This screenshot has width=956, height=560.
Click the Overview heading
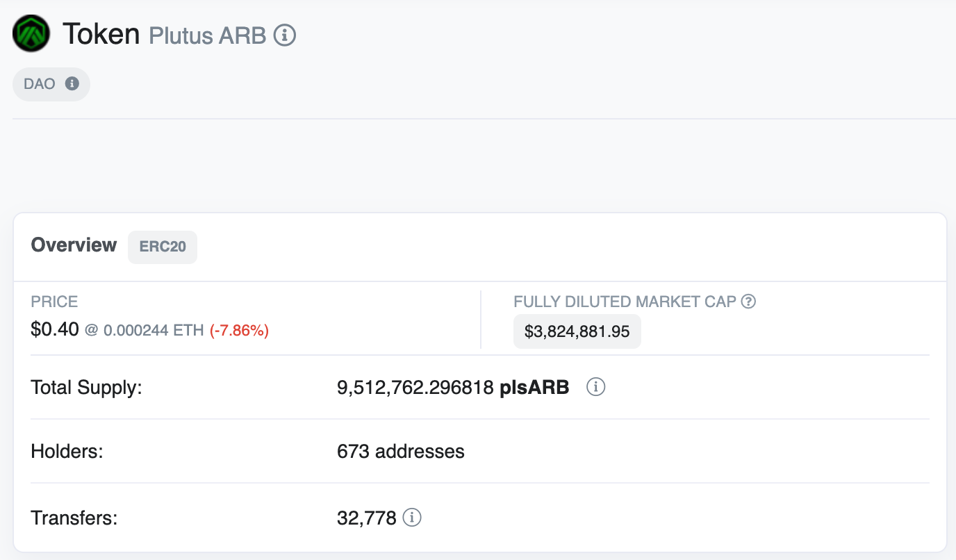tap(74, 245)
